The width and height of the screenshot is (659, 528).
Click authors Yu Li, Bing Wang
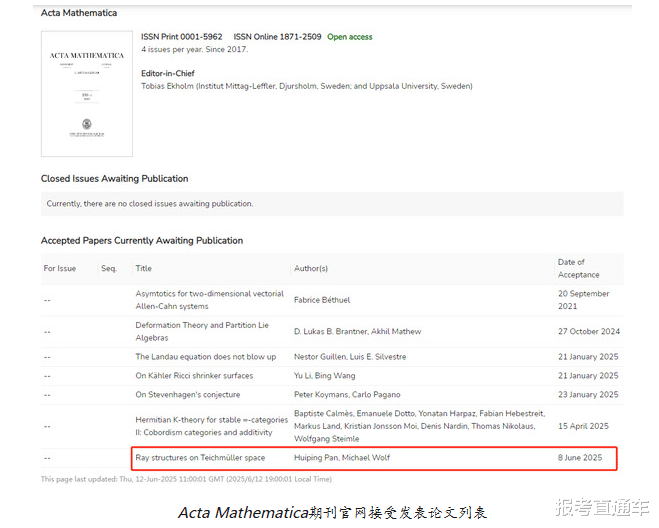point(324,376)
